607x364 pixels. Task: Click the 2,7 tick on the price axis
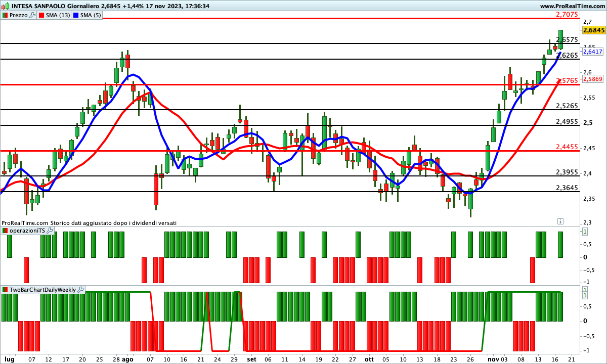pos(587,22)
